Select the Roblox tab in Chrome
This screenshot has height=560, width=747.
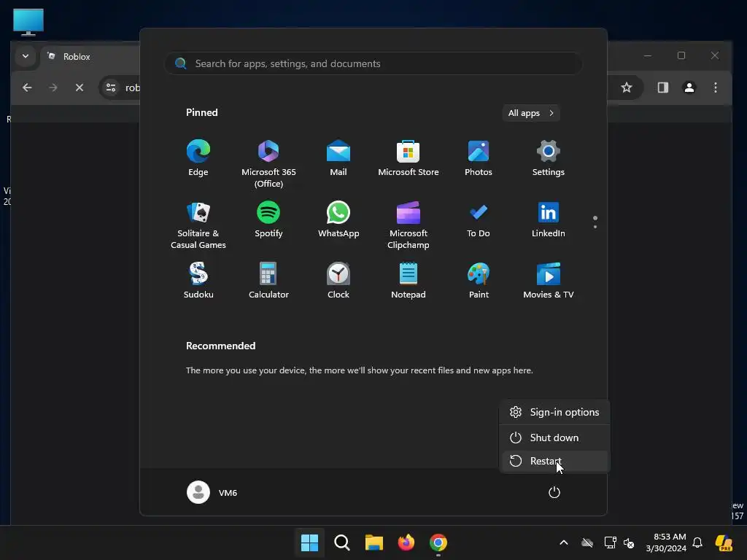(x=90, y=57)
